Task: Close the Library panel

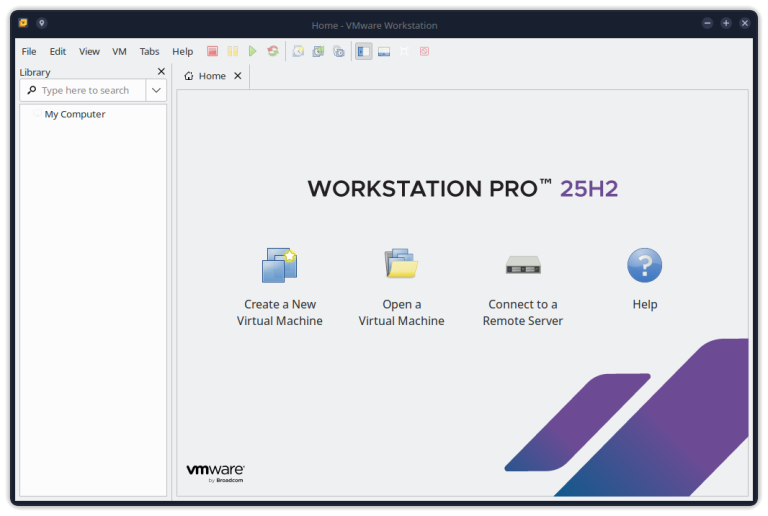Action: 161,71
